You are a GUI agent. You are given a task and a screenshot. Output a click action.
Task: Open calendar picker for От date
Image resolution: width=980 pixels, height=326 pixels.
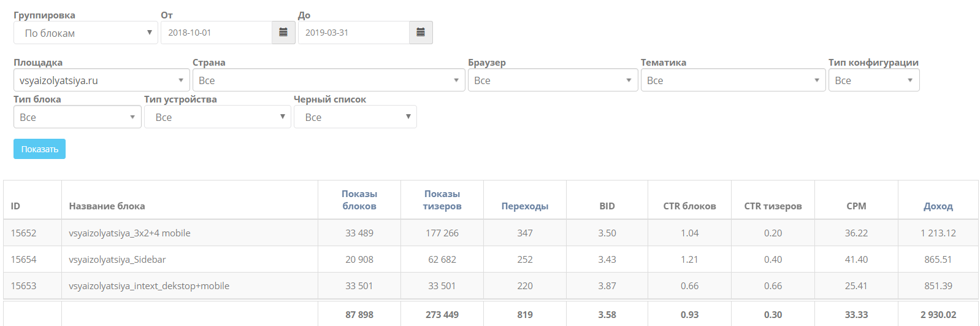(x=283, y=33)
